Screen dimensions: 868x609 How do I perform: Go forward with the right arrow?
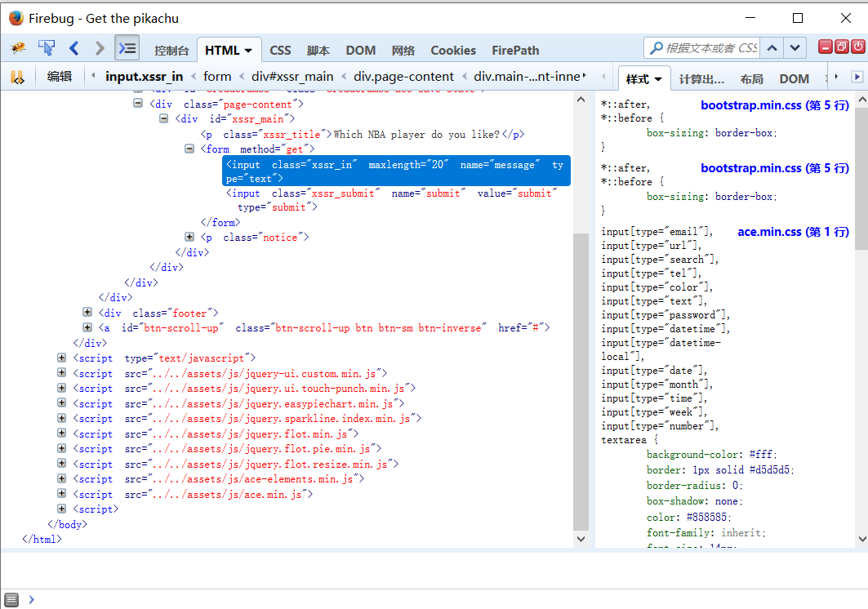(x=100, y=48)
